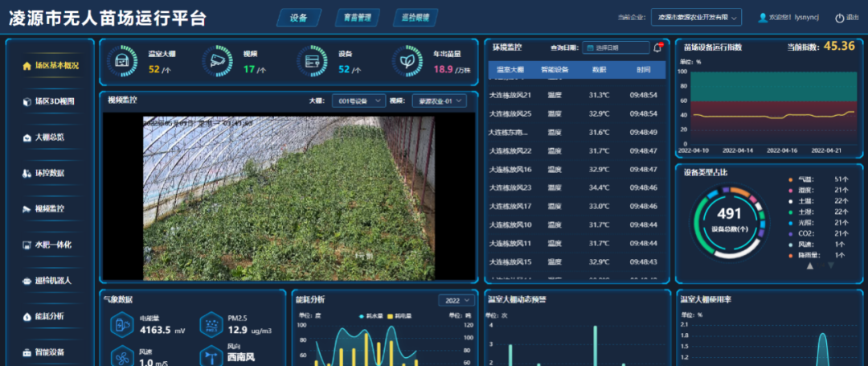Click the 选择日期 query date field

coord(615,47)
